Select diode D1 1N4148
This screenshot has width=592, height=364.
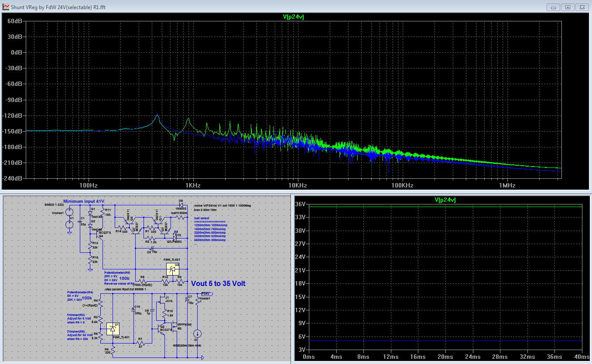(90, 213)
